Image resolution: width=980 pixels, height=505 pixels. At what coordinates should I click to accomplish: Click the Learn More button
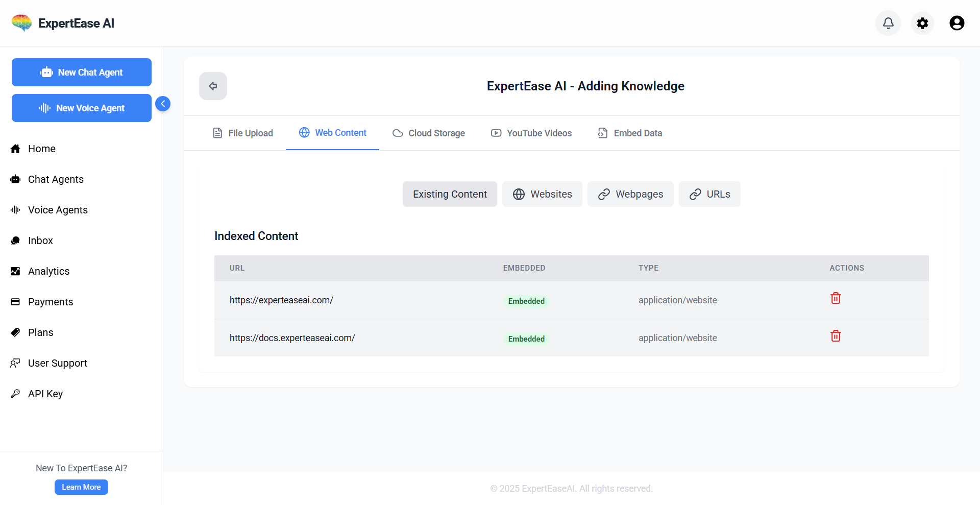(x=81, y=487)
